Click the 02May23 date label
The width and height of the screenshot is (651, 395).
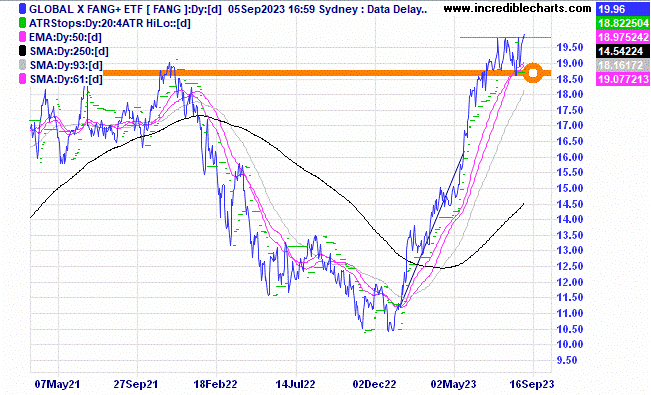(x=454, y=384)
